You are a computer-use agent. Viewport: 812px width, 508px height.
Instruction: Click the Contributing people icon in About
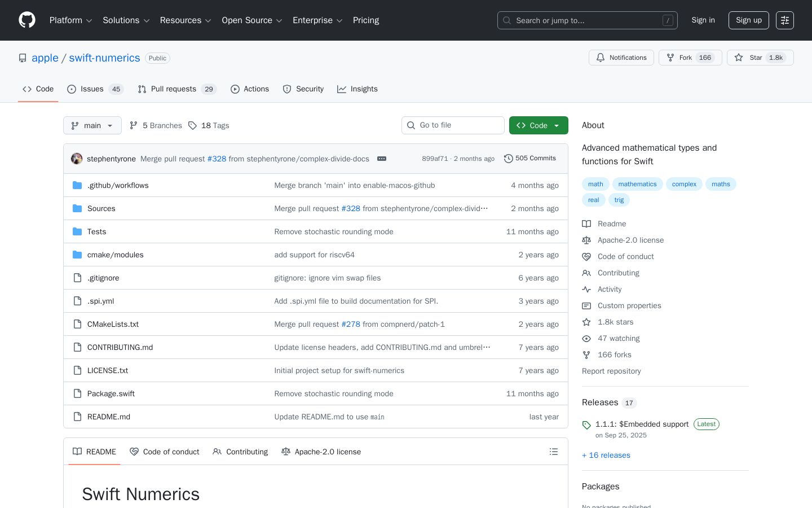tap(586, 273)
